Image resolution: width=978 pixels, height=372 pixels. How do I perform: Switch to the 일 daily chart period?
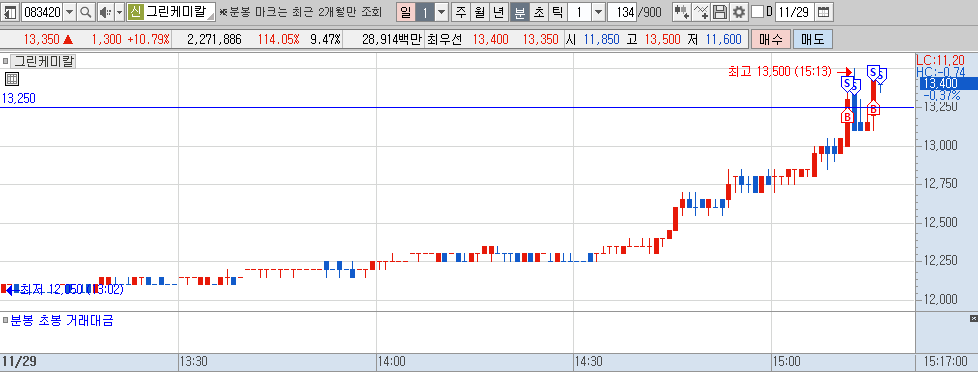405,12
